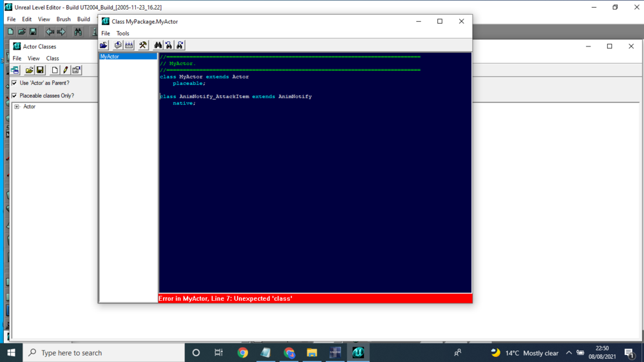Open View menu in Actor Classes window

tap(33, 59)
